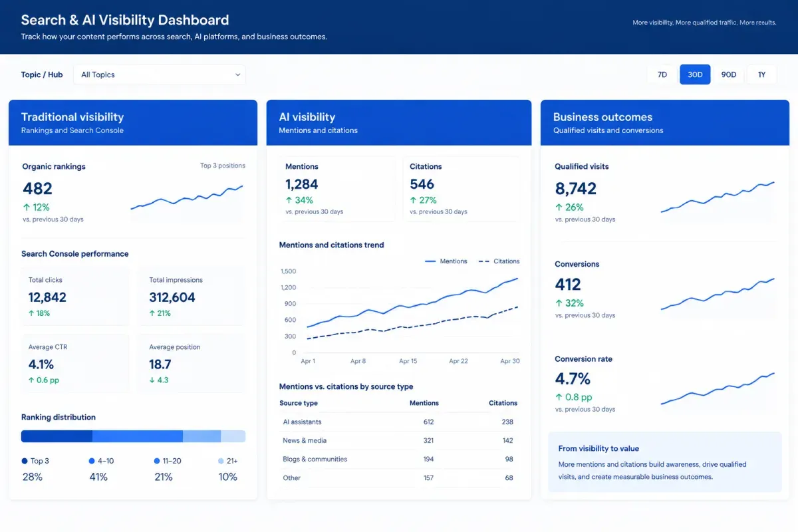Click the 21+ legend dot

(221, 461)
